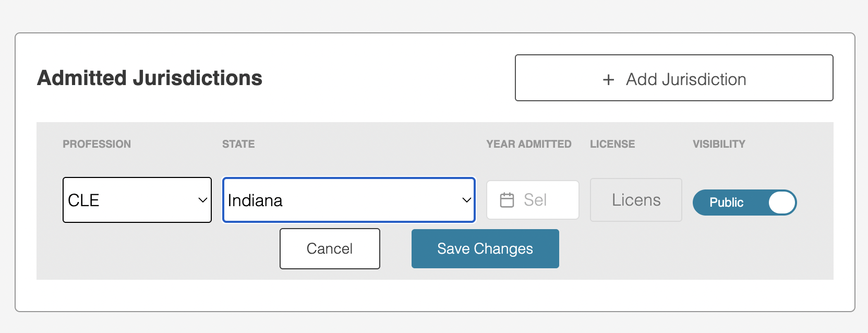
Task: Click the white knob of the visibility toggle
Action: coord(782,203)
